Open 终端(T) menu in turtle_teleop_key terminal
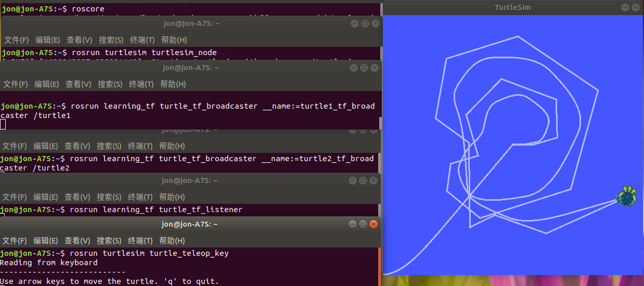Screen dimensions: 644x286 (x=140, y=241)
